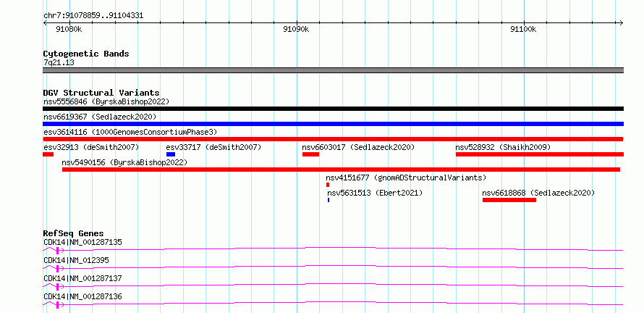Click the right arrow of the ruler
The image size is (644, 313).
coord(622,22)
